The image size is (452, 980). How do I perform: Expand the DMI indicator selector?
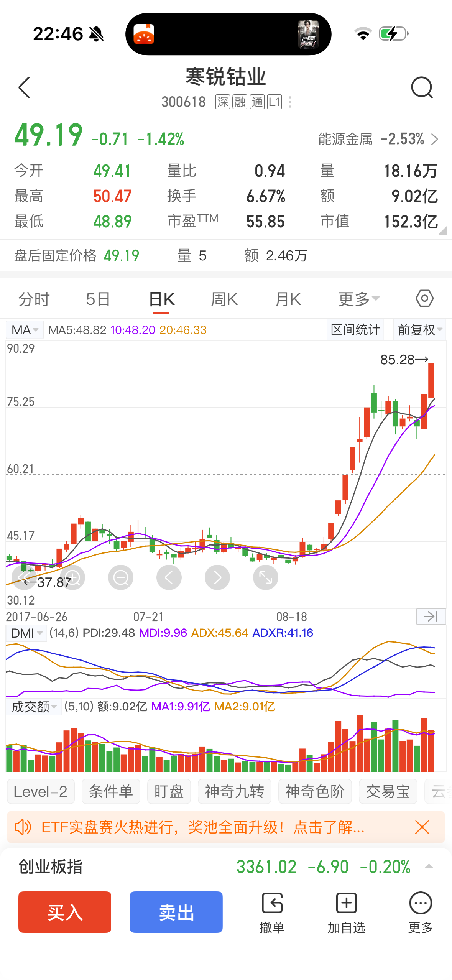tap(26, 633)
